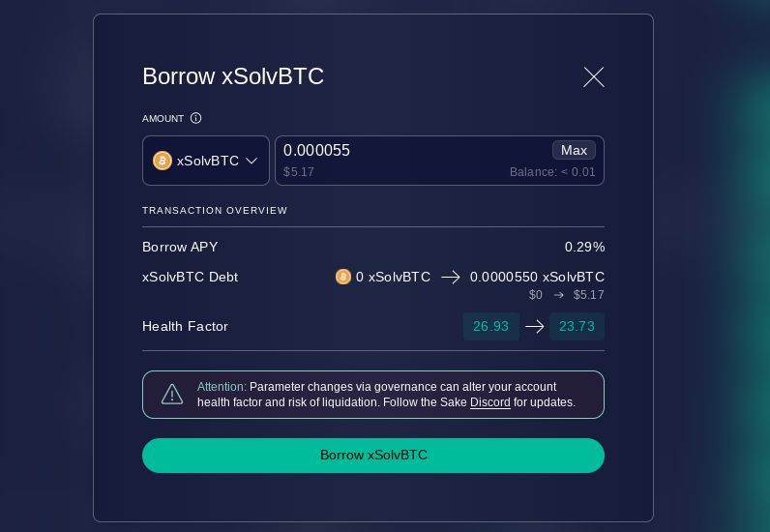Click the current health factor 26.93 badge
This screenshot has height=532, width=770.
491,327
